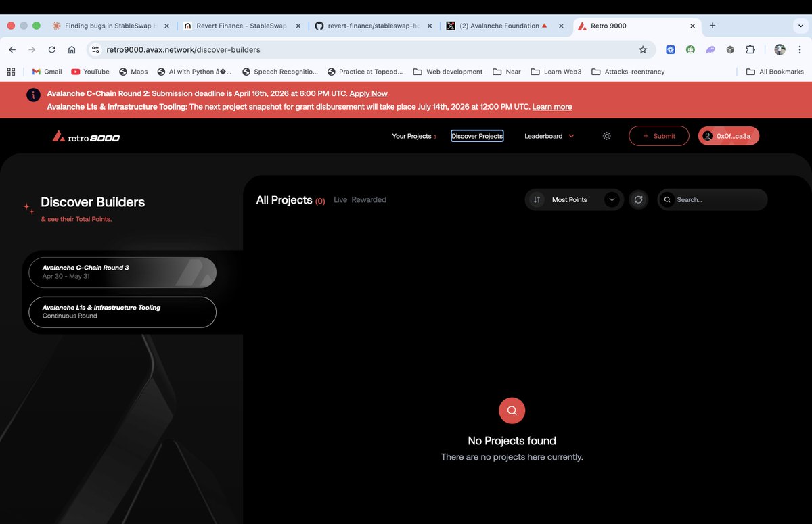Select Avalanche L1s & Infrastructure Tooling round
Screen dimensions: 812x524
pyautogui.click(x=122, y=312)
